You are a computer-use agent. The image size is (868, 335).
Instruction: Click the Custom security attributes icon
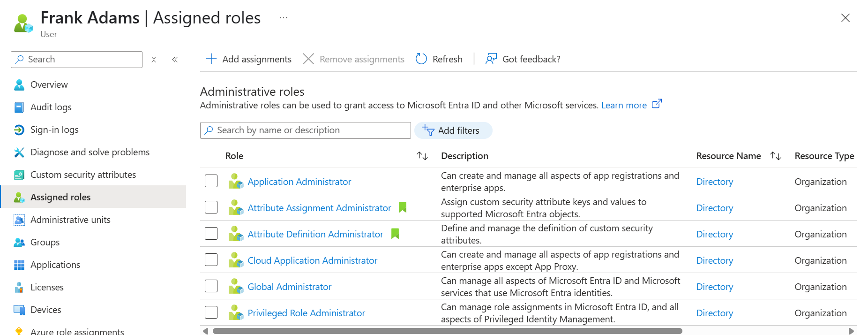point(19,175)
